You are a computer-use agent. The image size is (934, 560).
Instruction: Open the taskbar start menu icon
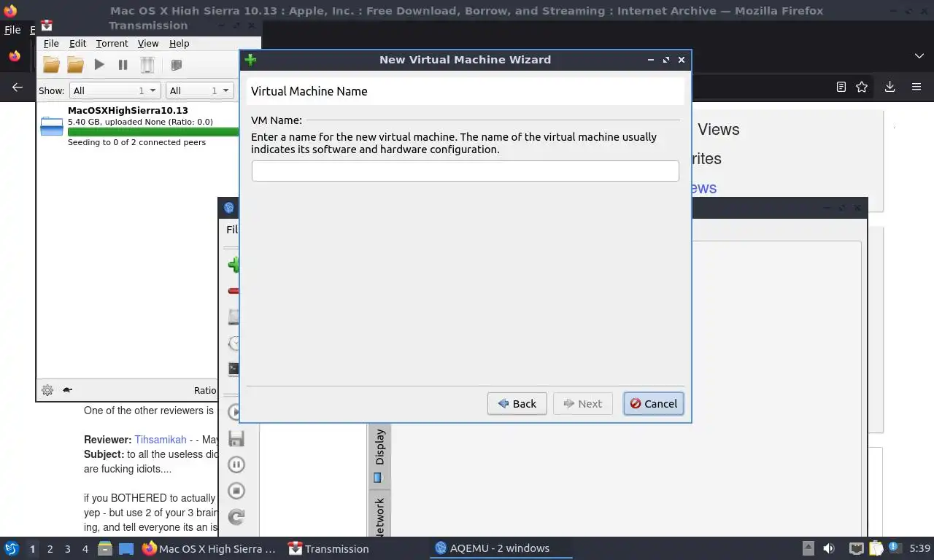11,548
